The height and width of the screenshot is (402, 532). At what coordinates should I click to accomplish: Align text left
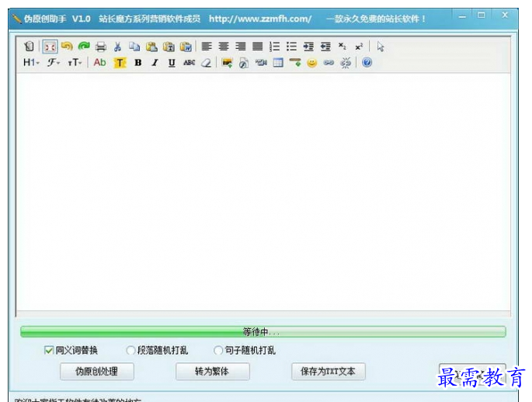pyautogui.click(x=207, y=46)
